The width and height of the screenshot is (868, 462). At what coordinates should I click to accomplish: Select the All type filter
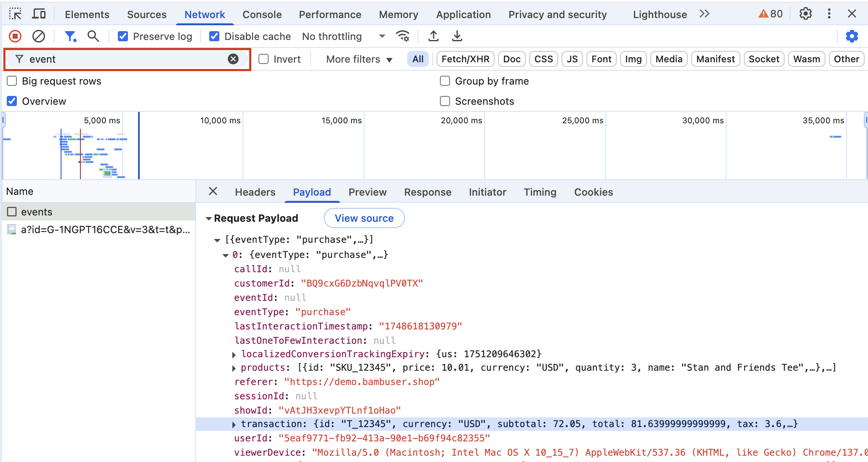tap(418, 59)
